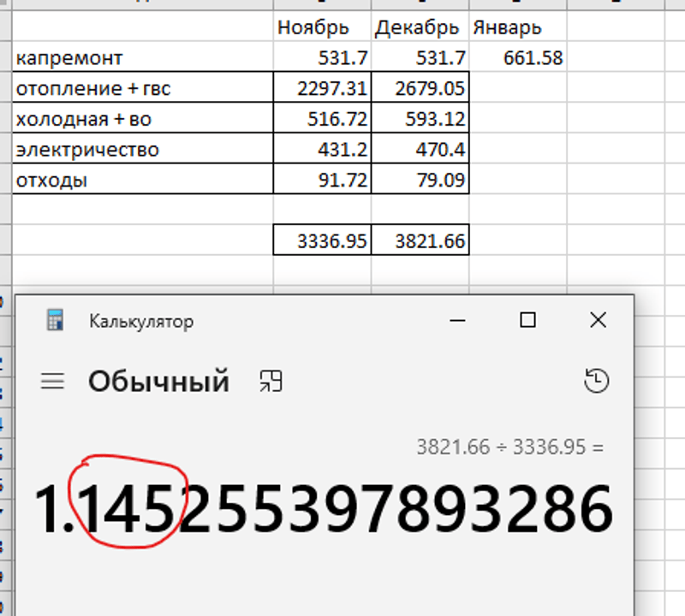The height and width of the screenshot is (616, 685).
Task: Select the cell with value 470.4
Action: [x=420, y=148]
